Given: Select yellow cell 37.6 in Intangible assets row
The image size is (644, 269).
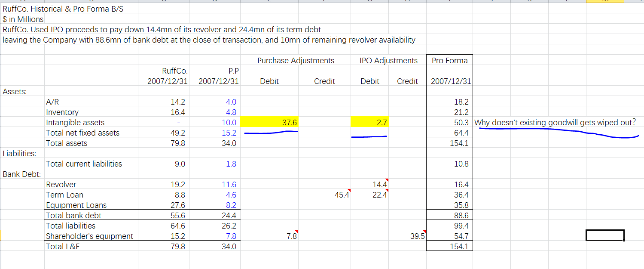Looking at the screenshot, I should click(x=269, y=122).
